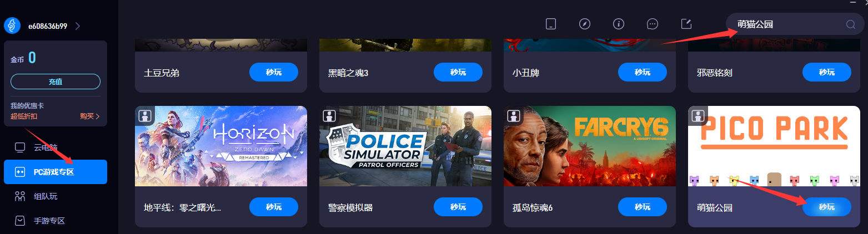Click the search magnifier icon

coord(851,24)
